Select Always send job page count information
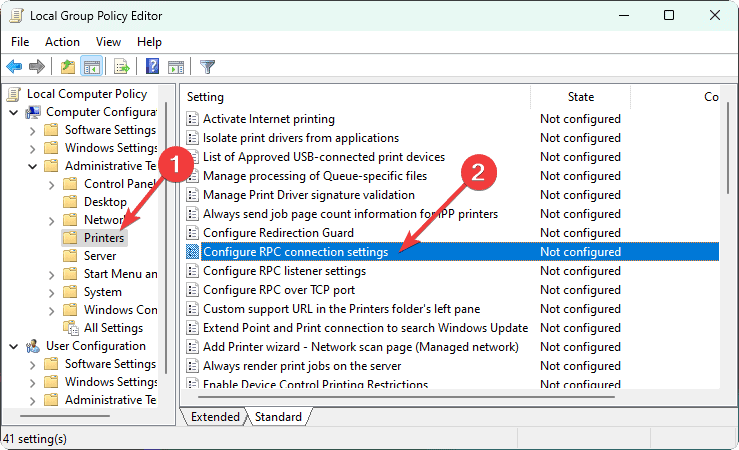739x450 pixels. click(350, 214)
